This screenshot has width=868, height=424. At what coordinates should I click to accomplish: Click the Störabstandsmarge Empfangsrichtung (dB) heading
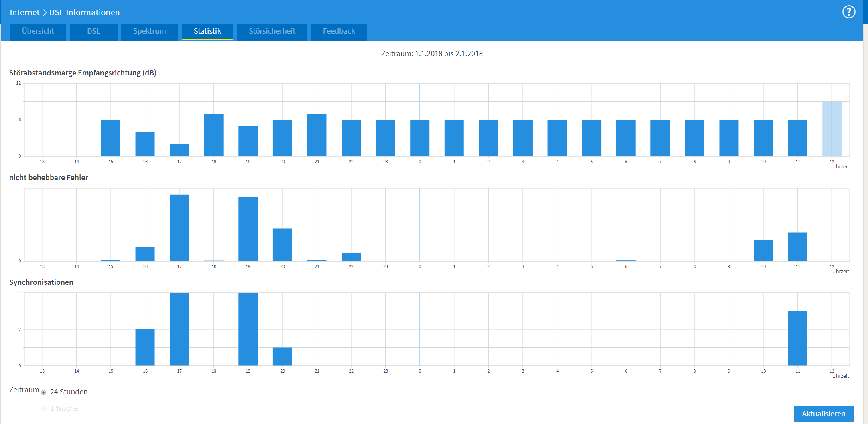coord(83,73)
